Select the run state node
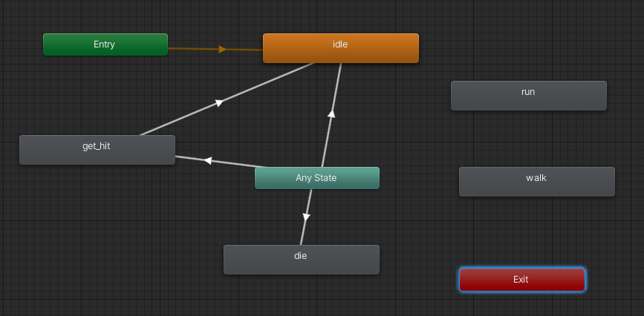This screenshot has width=644, height=316. coord(529,96)
